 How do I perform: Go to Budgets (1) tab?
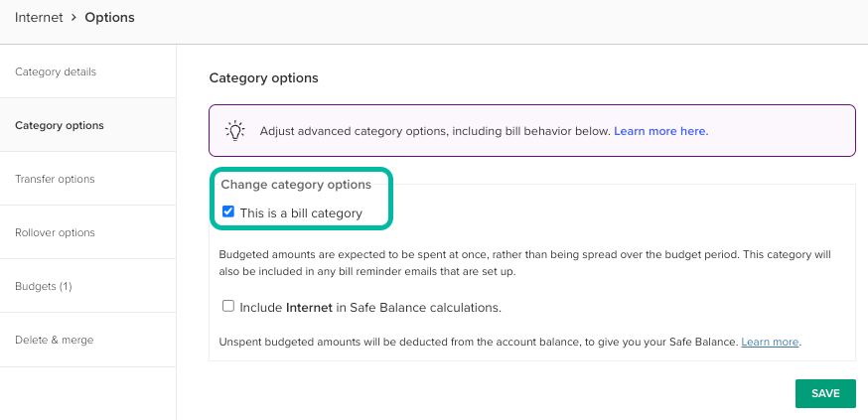(x=44, y=286)
